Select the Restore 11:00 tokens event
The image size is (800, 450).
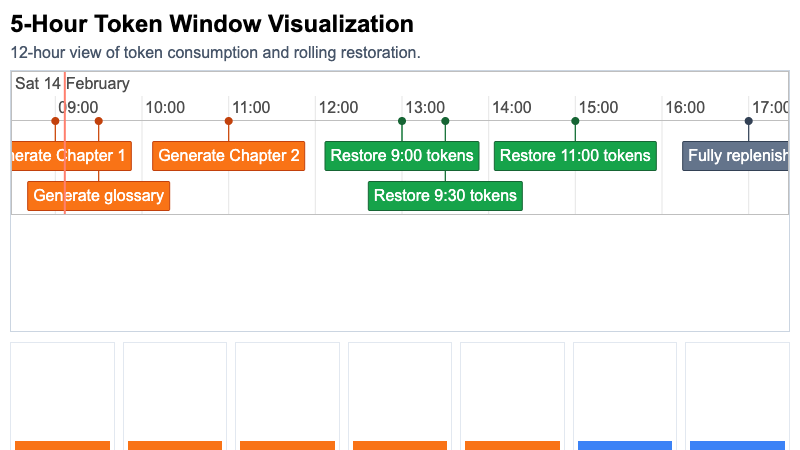point(575,156)
